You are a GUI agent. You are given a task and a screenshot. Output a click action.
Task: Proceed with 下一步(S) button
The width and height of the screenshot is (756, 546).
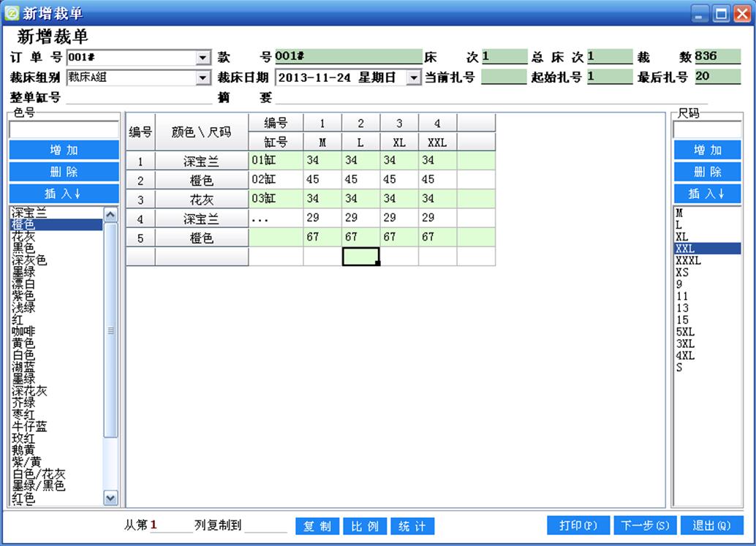pos(645,526)
